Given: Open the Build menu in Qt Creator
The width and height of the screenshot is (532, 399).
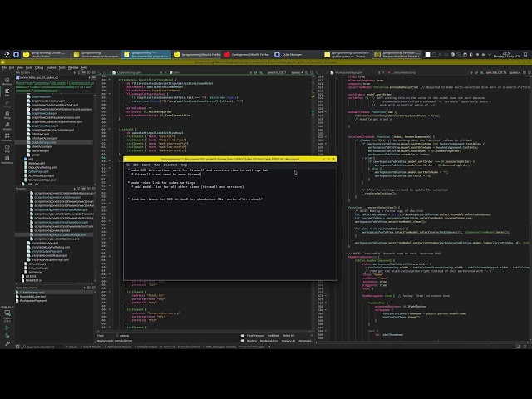Looking at the screenshot, I should pyautogui.click(x=29, y=68).
